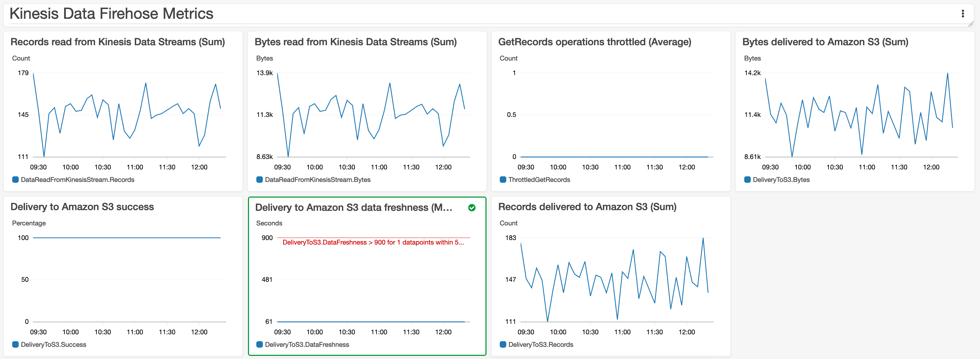Click Records delivered to Amazon S3 title

pos(588,207)
